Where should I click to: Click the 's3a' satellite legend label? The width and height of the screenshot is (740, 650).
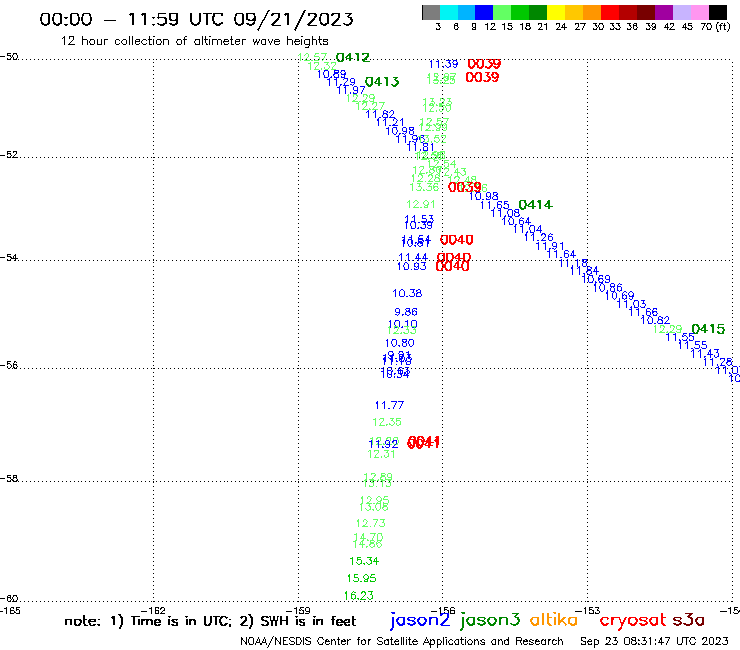689,620
